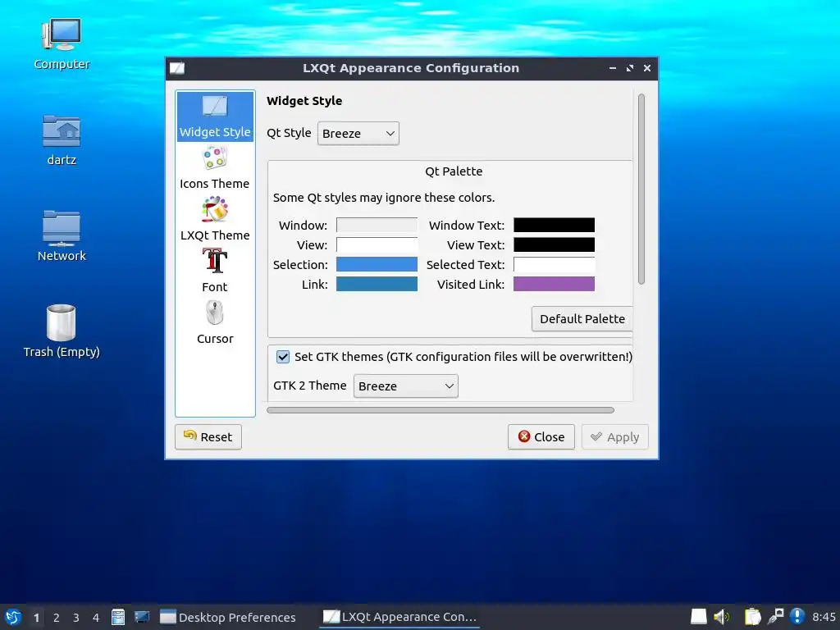Go to the Font settings section
840x630 pixels.
(215, 271)
